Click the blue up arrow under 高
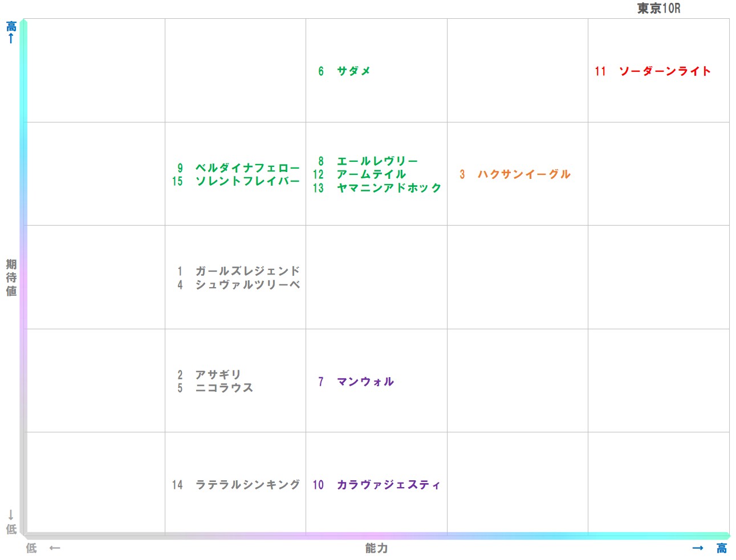This screenshot has width=736, height=560. (11, 39)
